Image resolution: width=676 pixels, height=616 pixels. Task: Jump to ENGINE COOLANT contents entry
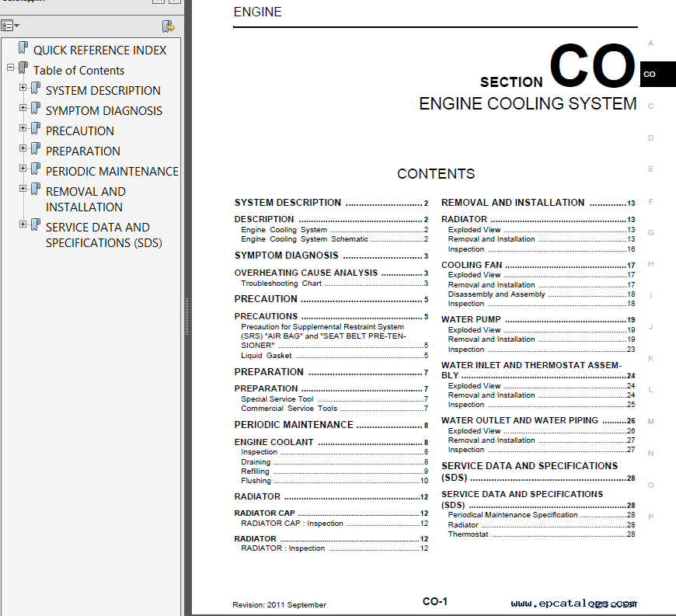click(331, 442)
